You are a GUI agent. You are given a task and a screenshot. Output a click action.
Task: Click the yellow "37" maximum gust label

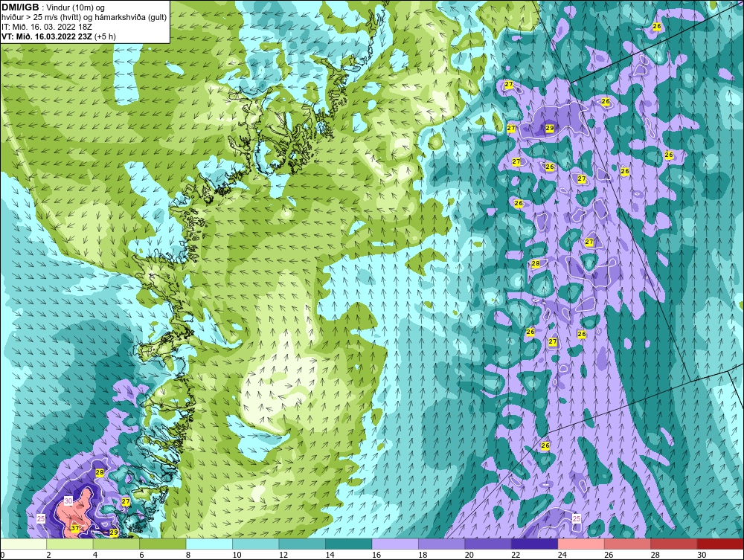point(75,528)
